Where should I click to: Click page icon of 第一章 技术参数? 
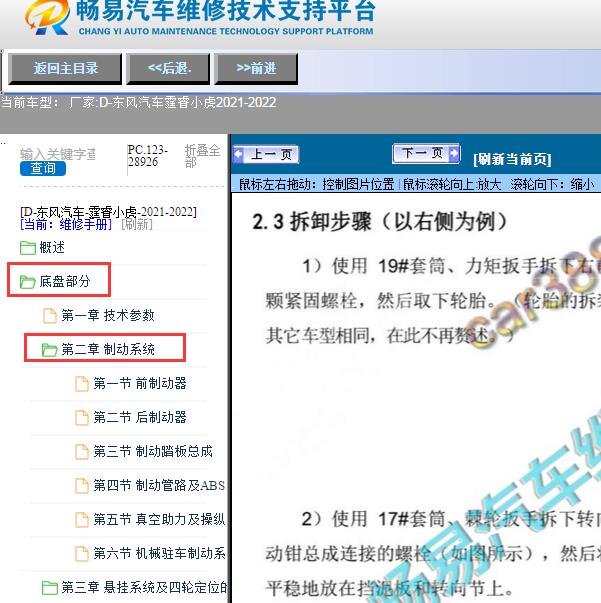tap(50, 316)
